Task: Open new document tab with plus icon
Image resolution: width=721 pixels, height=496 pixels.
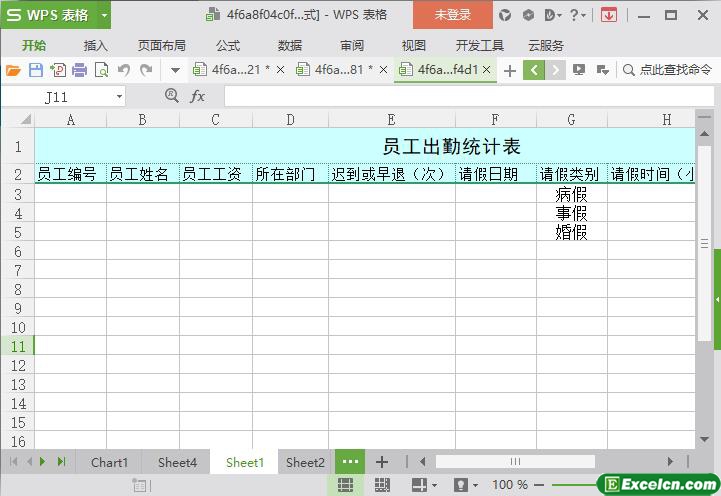Action: (510, 70)
